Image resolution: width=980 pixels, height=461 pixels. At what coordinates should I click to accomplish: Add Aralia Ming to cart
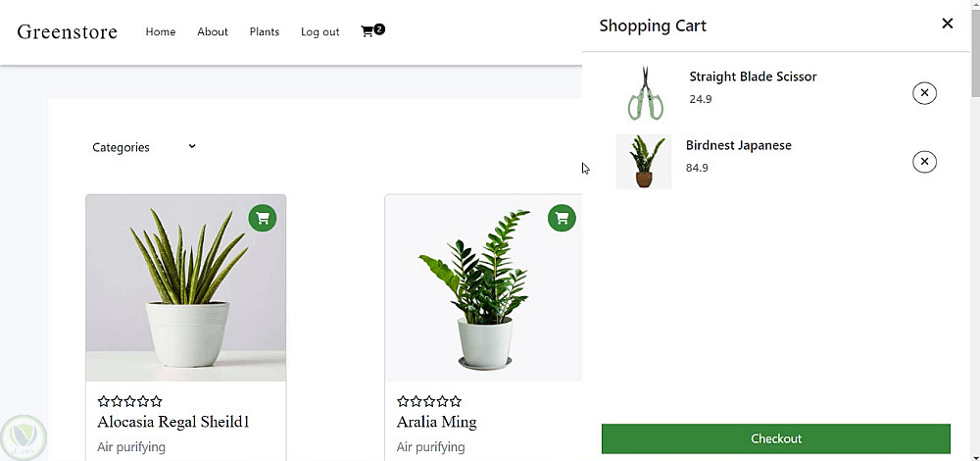click(562, 218)
